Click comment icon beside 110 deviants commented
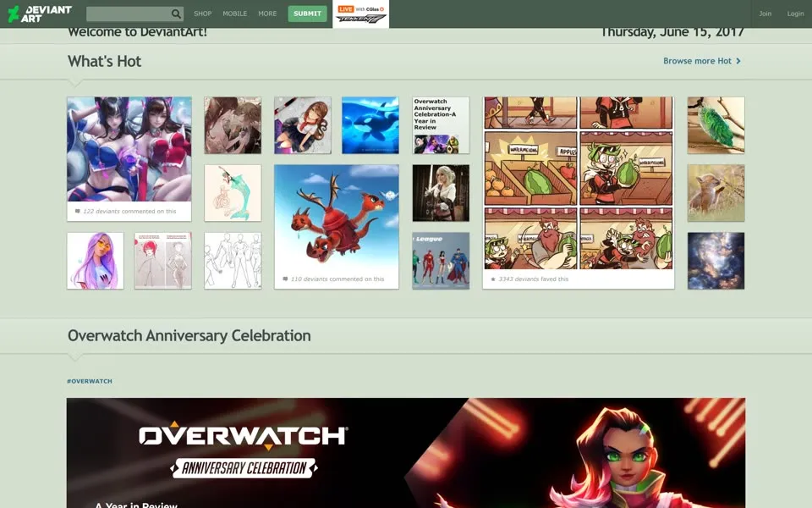The width and height of the screenshot is (812, 508). coord(285,279)
